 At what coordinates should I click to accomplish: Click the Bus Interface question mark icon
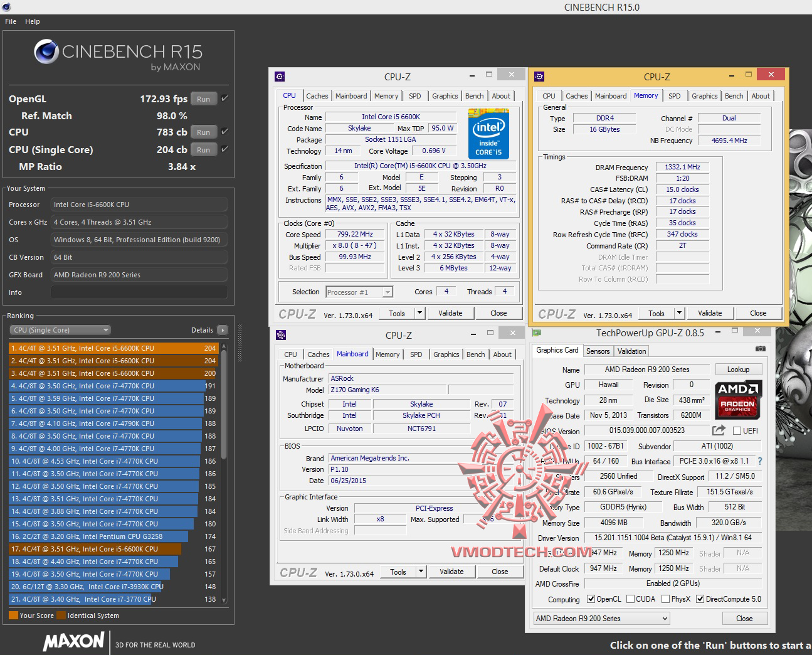(x=760, y=461)
